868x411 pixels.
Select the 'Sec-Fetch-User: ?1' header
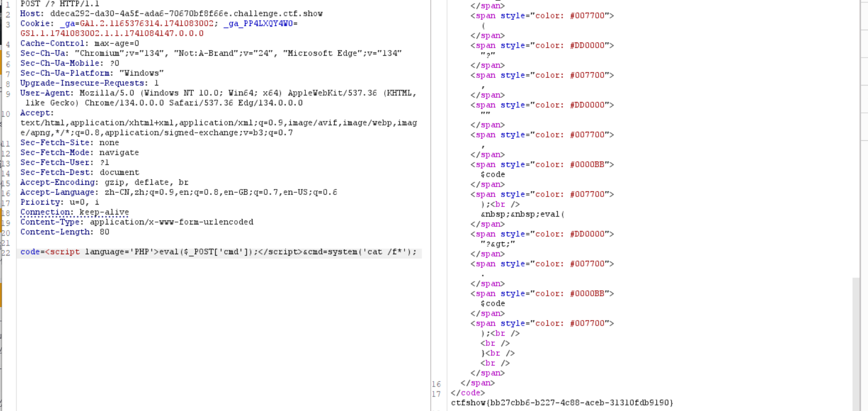tap(65, 163)
